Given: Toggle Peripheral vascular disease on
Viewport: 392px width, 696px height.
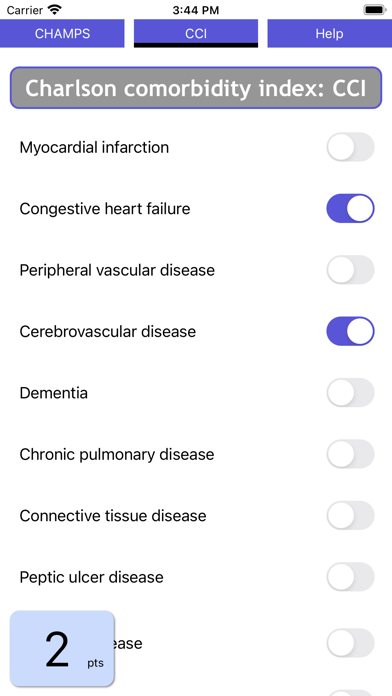Looking at the screenshot, I should (350, 270).
